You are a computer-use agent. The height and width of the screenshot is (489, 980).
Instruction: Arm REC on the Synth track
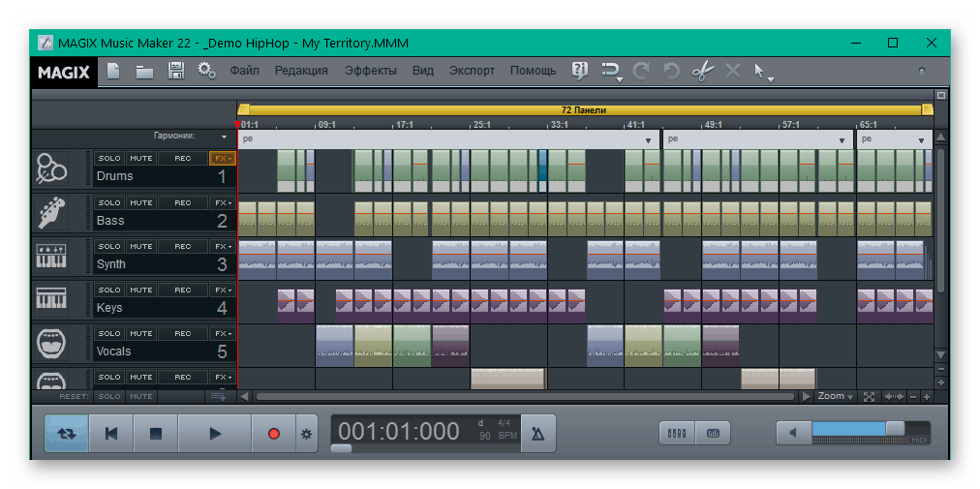click(182, 247)
